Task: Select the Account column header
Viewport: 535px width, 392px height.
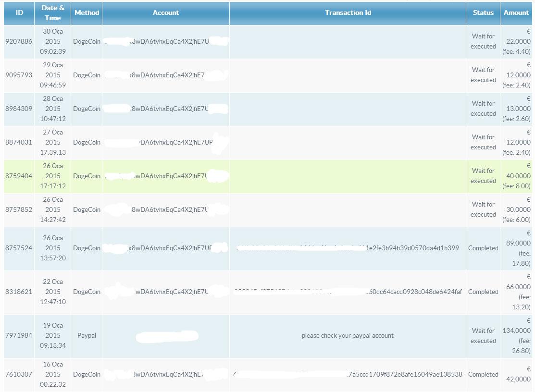Action: tap(166, 13)
